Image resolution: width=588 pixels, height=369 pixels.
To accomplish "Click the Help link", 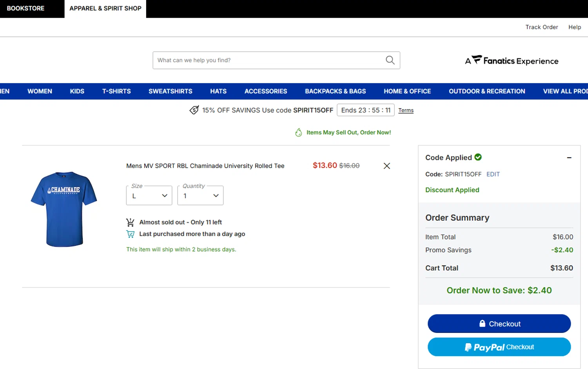I will (x=575, y=27).
